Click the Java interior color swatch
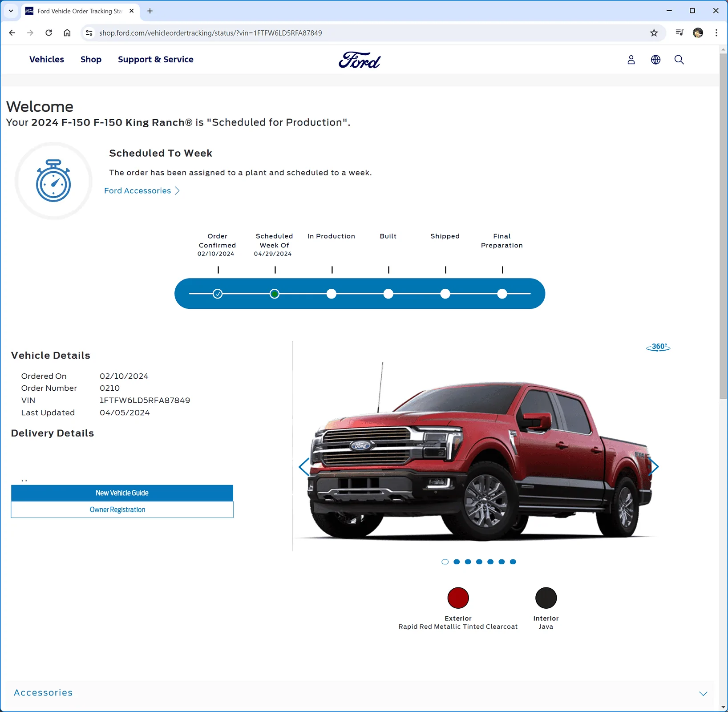The height and width of the screenshot is (712, 728). (546, 598)
